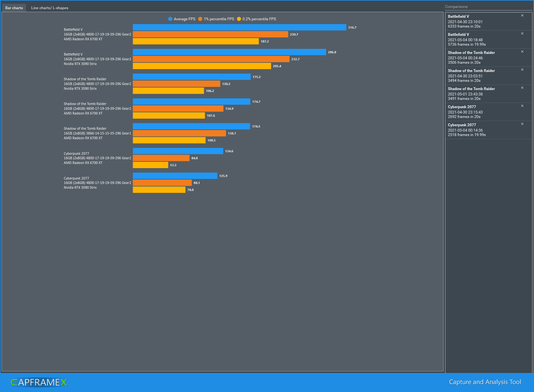Click the CapFrameX logo
Screen dimensions: 534x392
coord(39,382)
